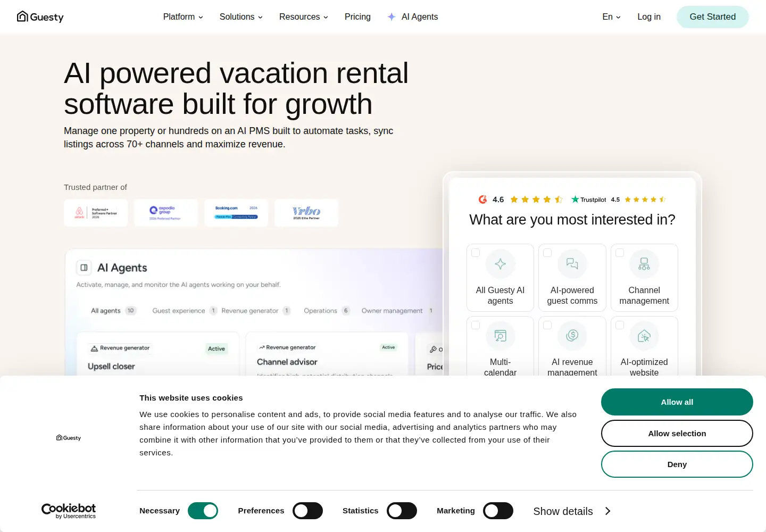
Task: Click the Expedia Group partner badge
Action: pos(166,213)
